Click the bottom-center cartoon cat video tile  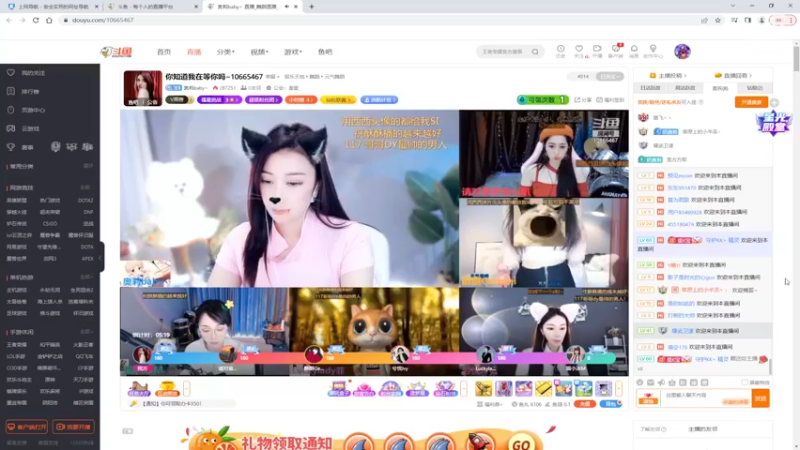tap(374, 331)
